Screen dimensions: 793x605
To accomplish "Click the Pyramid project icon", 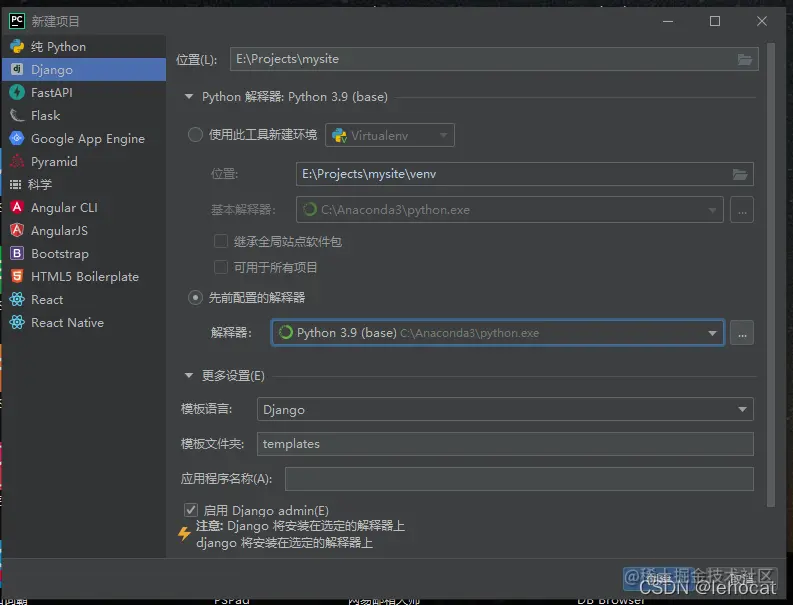I will (x=17, y=161).
